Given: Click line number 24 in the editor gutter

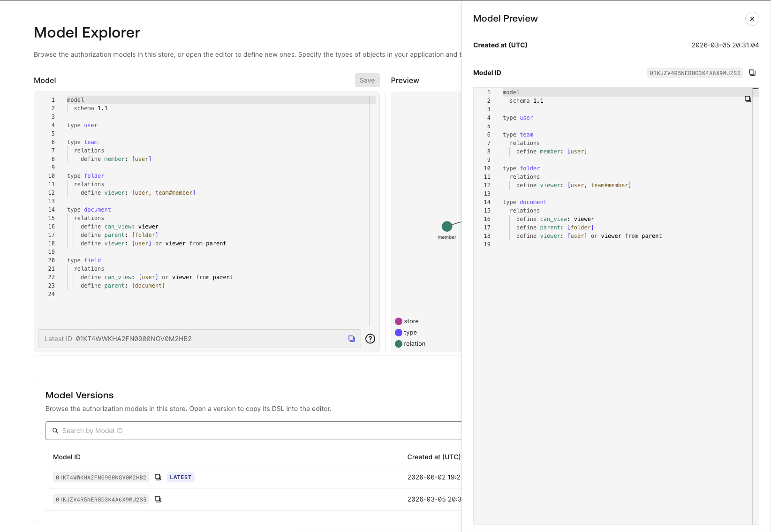Looking at the screenshot, I should point(52,294).
